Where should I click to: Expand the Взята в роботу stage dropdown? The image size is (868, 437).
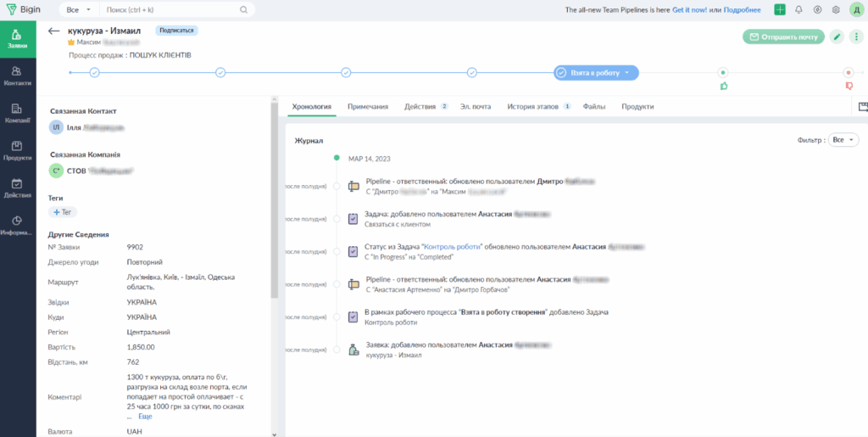[x=627, y=73]
